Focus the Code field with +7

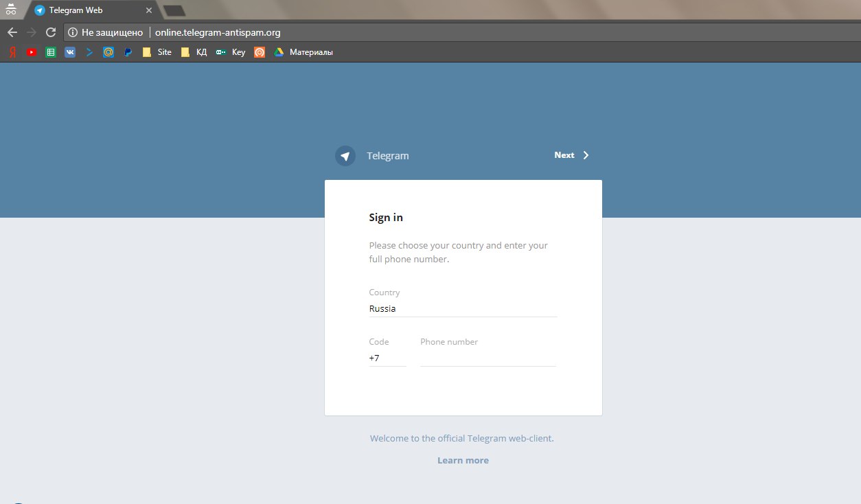click(x=387, y=358)
